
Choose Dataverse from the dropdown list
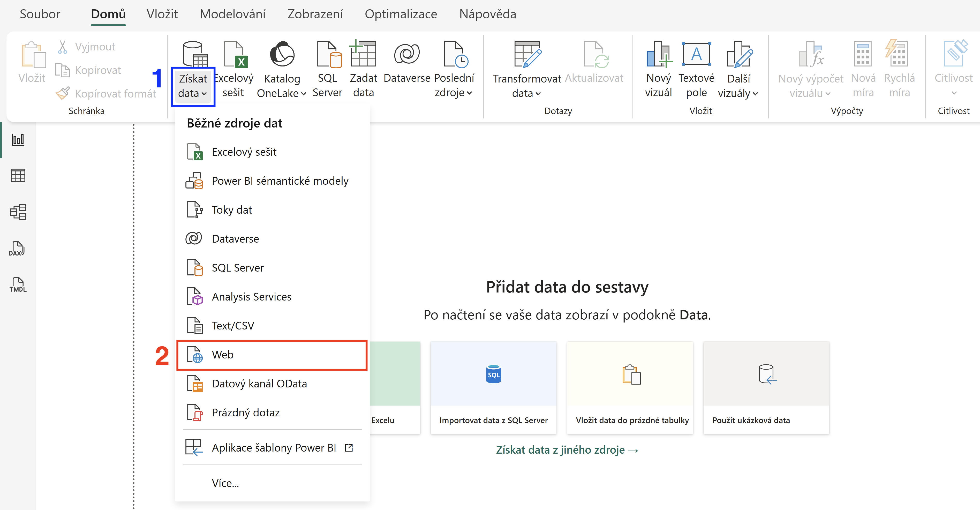tap(272, 239)
